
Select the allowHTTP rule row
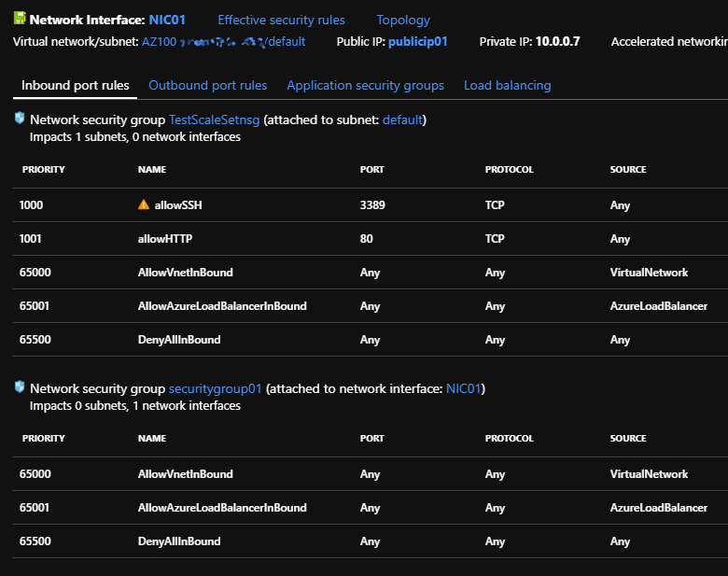[x=165, y=239]
